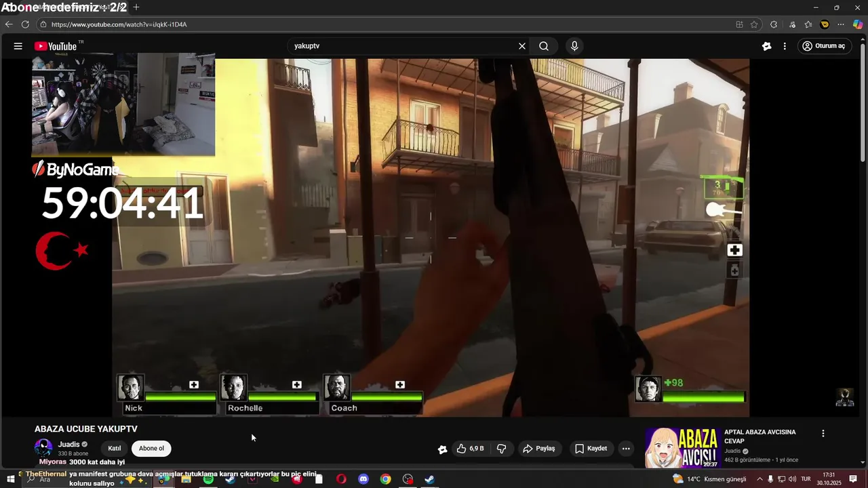
Task: Click the Juadis title in recommended video
Action: click(732, 451)
